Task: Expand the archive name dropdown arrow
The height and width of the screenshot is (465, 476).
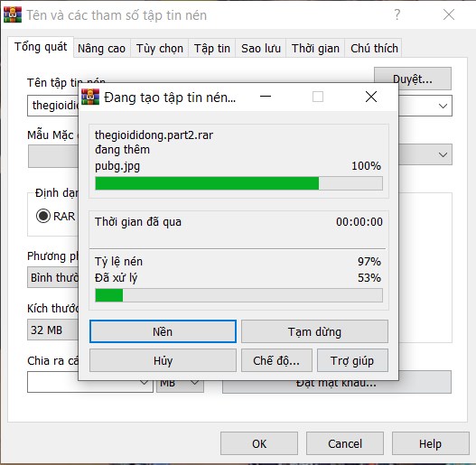Action: point(443,106)
